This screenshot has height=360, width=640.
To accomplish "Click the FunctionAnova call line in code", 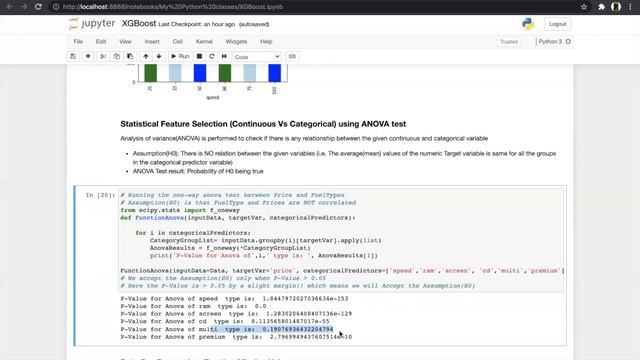I will [x=342, y=271].
